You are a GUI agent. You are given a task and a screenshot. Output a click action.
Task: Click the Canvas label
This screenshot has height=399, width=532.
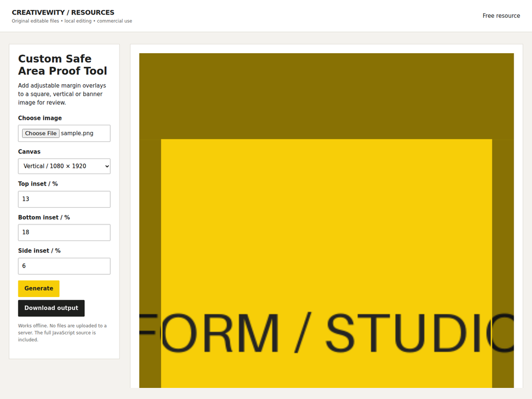point(29,152)
